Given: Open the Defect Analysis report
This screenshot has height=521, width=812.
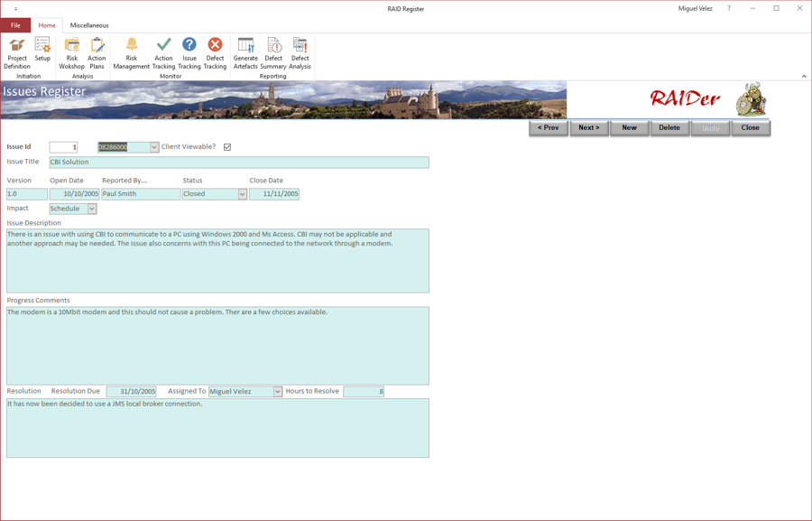Looking at the screenshot, I should pos(300,53).
